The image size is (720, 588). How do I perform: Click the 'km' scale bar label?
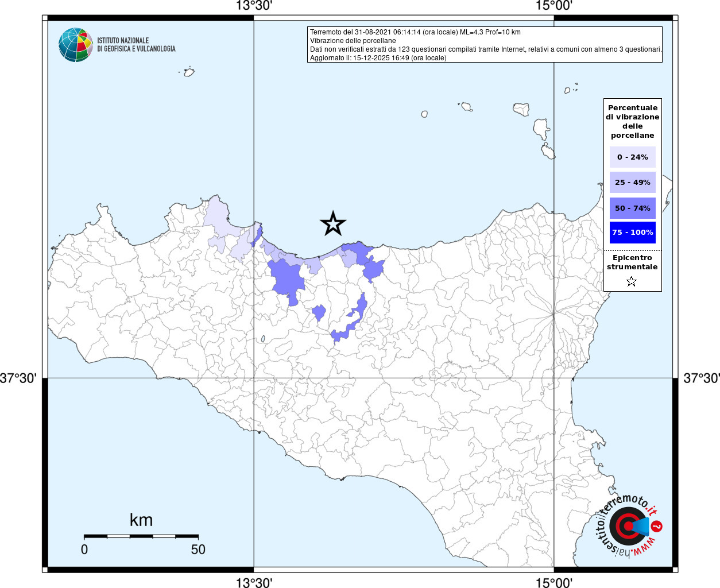tap(141, 520)
